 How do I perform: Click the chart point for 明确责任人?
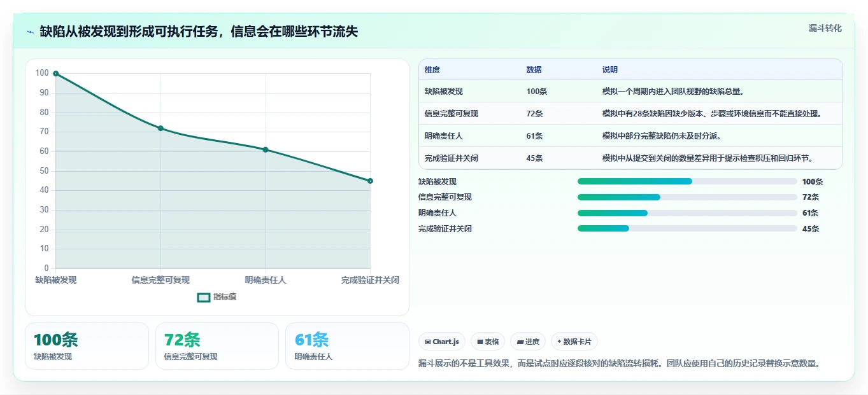click(x=266, y=149)
